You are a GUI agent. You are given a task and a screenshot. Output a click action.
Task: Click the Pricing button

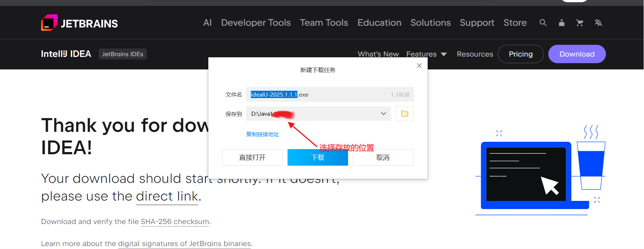pos(521,54)
